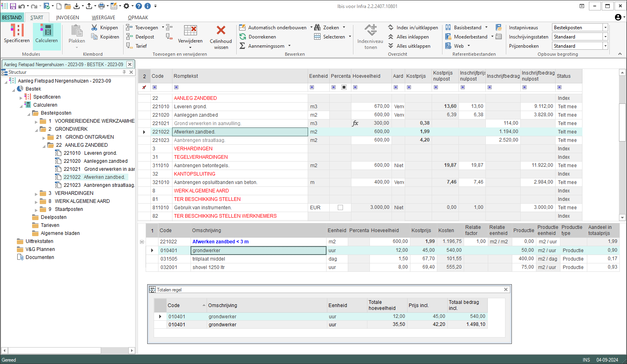Screen dimensions: 627x364
Task: Create a new document via the blank page icon
Action: [59, 6]
